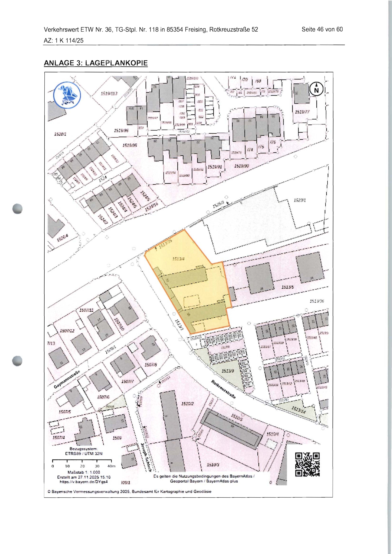This screenshot has width=392, height=554.
Task: Click the header line starting 'Verkehrswert ETW Nr. 36'
Action: [x=151, y=30]
